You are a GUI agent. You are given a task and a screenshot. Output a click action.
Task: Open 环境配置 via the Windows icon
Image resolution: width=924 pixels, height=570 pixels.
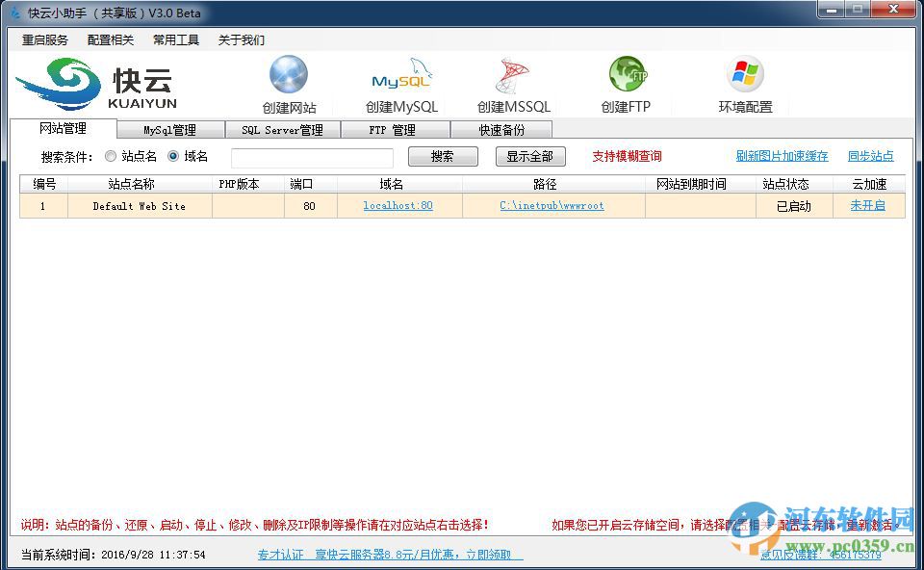click(743, 75)
